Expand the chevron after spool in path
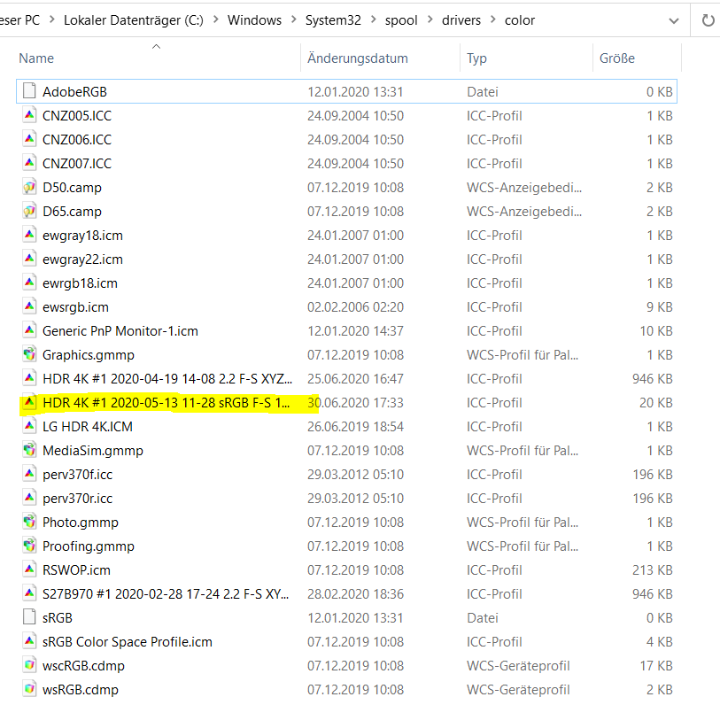 (429, 19)
